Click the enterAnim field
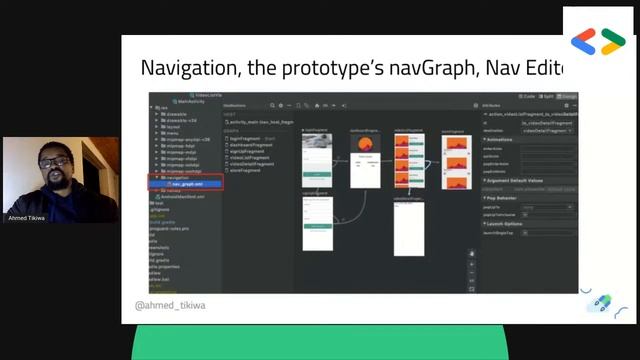Viewport: 640px width, 360px height. coord(548,149)
